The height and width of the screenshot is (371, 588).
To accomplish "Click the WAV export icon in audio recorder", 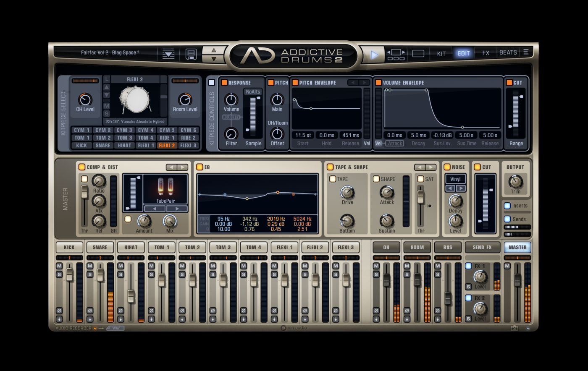I will pos(115,328).
